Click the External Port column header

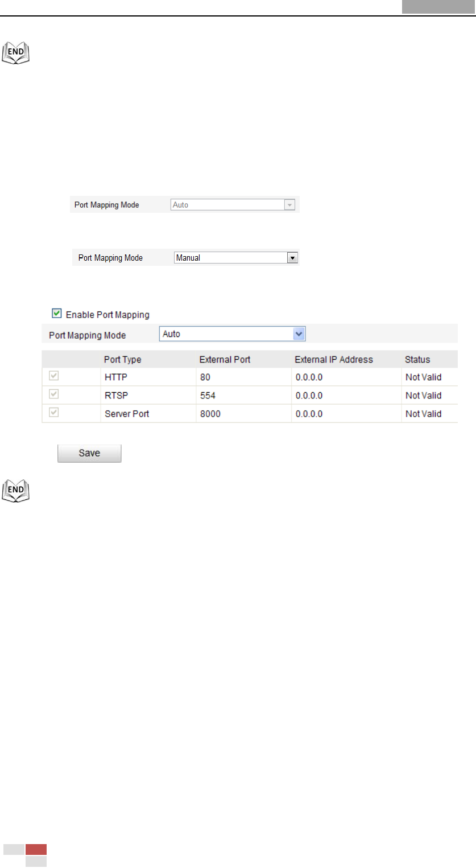(x=225, y=359)
